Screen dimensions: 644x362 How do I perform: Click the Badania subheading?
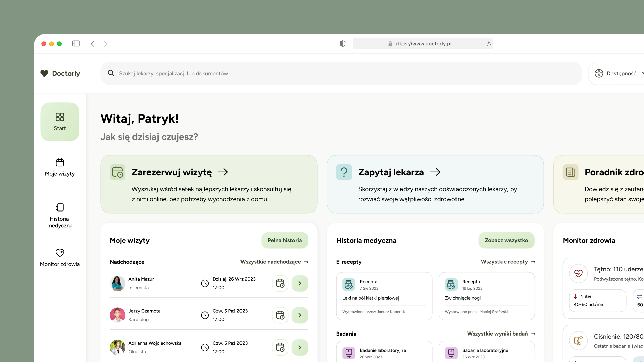point(346,334)
